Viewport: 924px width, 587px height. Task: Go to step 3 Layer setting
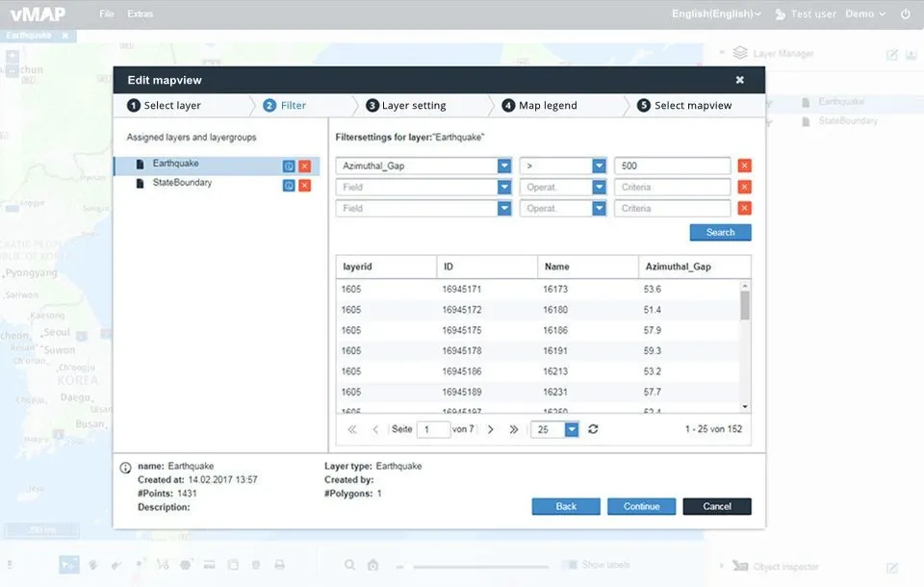click(406, 106)
